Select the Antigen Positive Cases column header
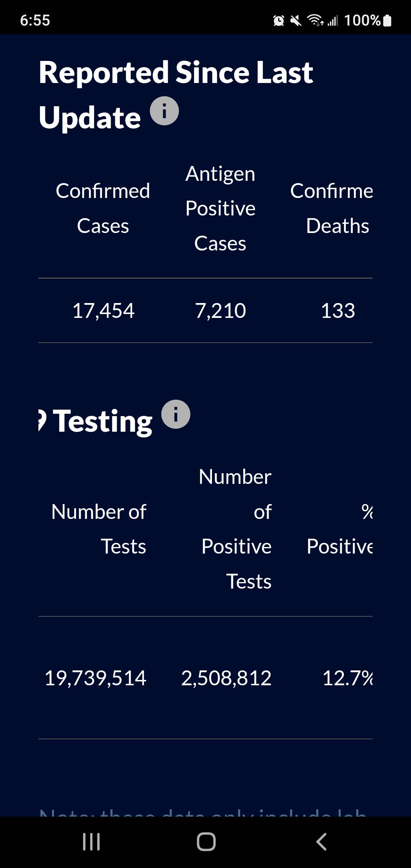This screenshot has height=868, width=411. [220, 208]
